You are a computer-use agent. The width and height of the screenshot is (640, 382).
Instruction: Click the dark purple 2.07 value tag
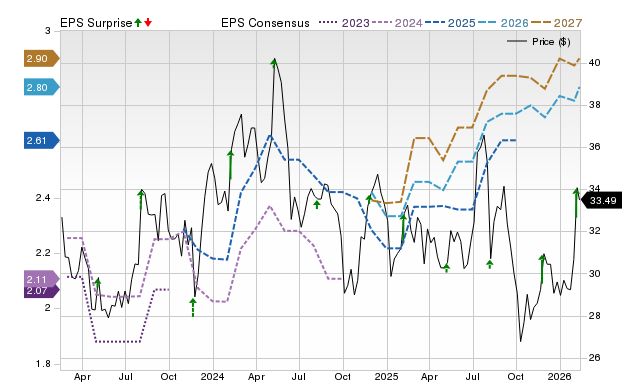(x=42, y=291)
